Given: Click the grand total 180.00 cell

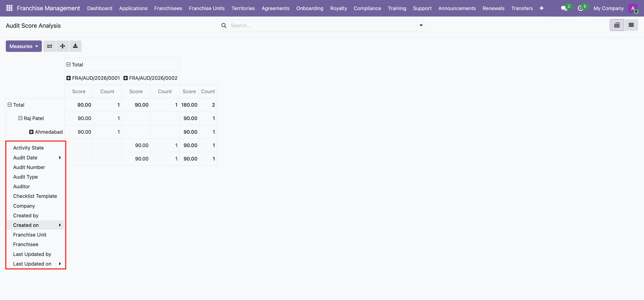Looking at the screenshot, I should coord(189,105).
